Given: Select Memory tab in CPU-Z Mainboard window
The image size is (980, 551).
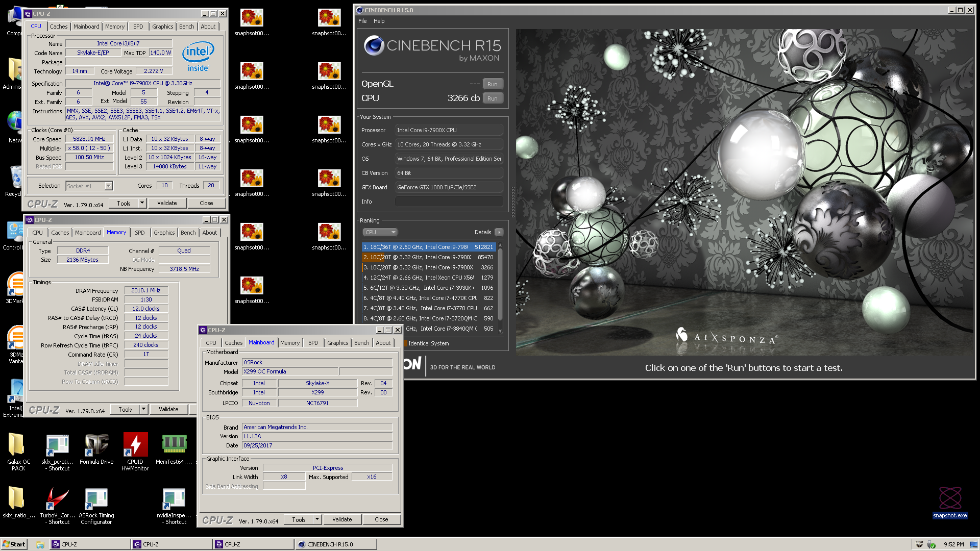Looking at the screenshot, I should pos(290,343).
